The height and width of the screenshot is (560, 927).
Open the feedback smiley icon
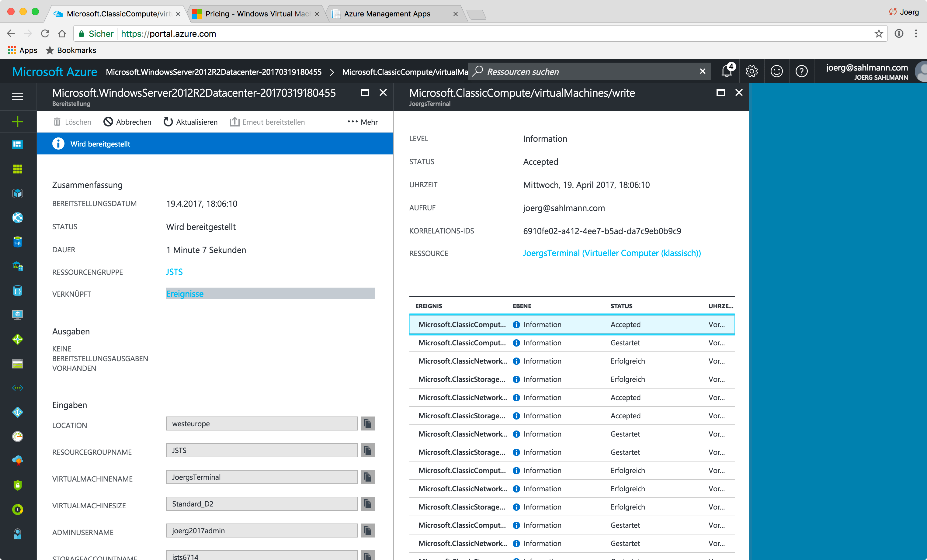tap(776, 71)
